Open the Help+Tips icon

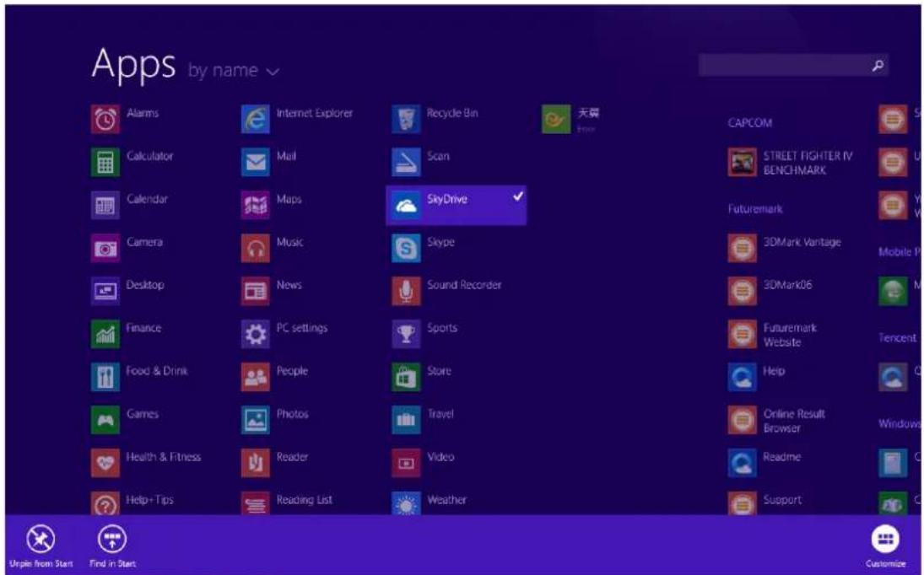pos(105,504)
